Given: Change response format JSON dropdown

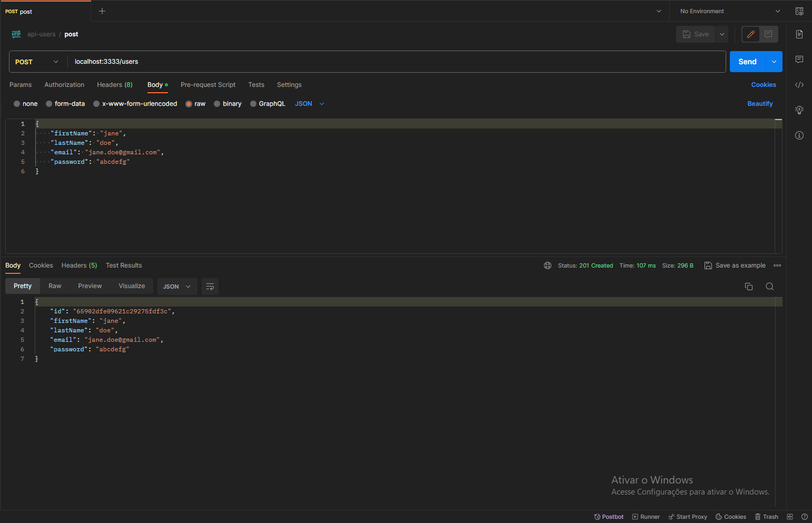Looking at the screenshot, I should click(177, 287).
